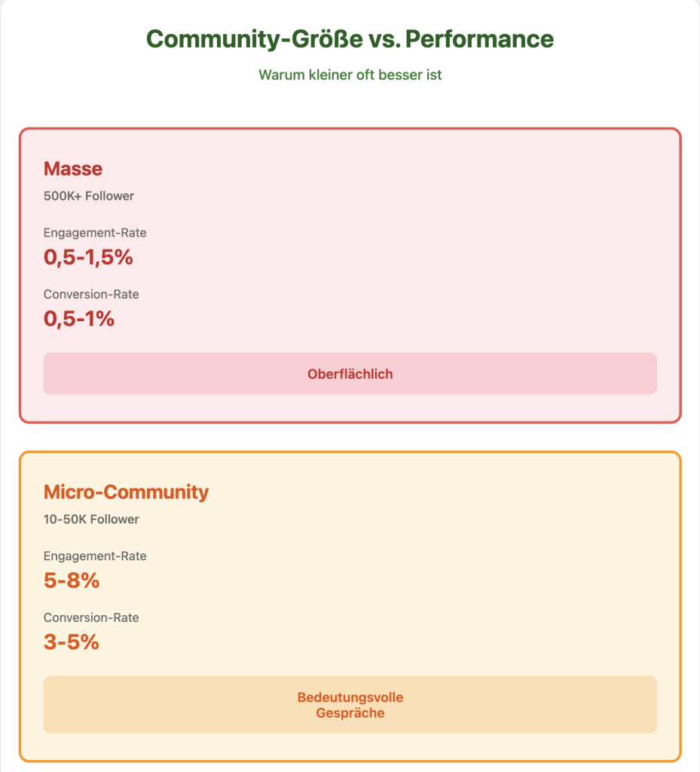This screenshot has width=700, height=772.
Task: Click the '10-50K Follower' text
Action: (91, 519)
